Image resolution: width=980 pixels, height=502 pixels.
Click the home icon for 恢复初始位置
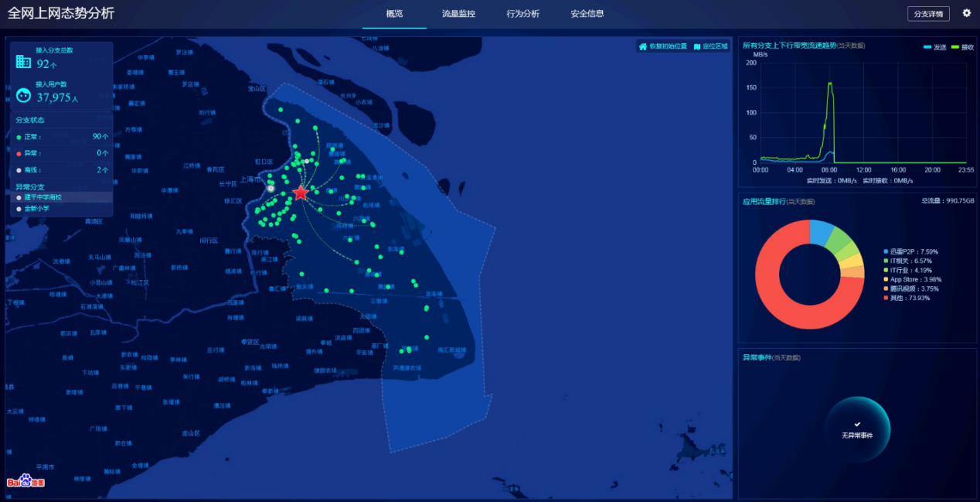tap(642, 46)
